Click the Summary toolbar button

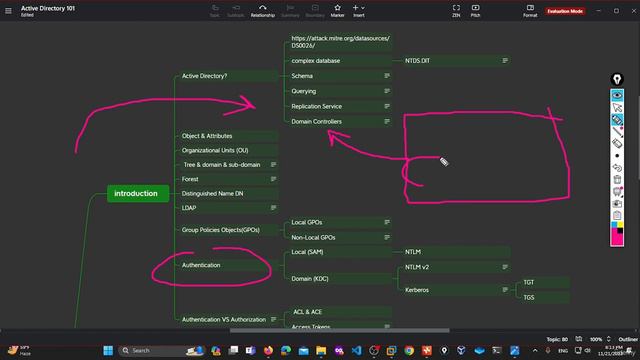coord(290,11)
